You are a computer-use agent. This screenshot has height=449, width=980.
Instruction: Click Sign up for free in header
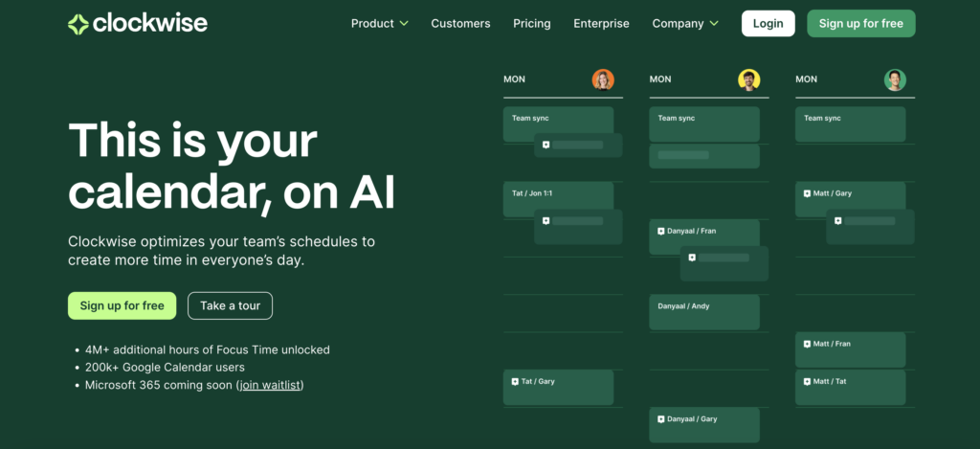[860, 24]
